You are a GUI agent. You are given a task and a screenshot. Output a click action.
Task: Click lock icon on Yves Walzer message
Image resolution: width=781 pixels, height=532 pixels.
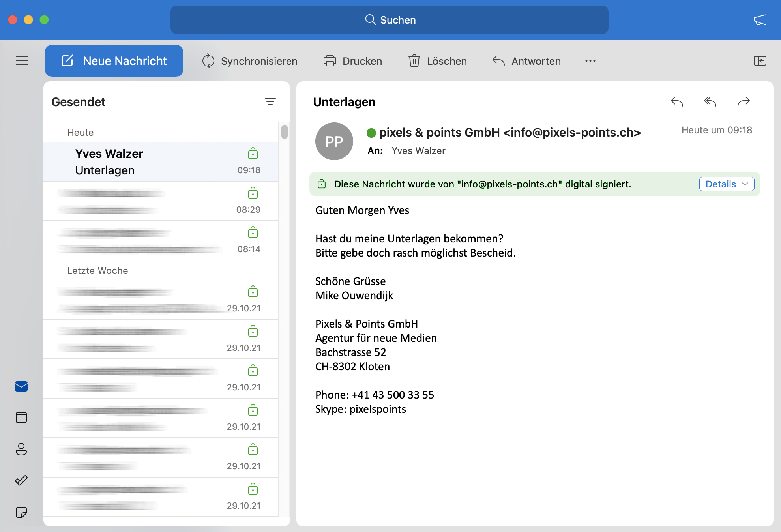(253, 153)
